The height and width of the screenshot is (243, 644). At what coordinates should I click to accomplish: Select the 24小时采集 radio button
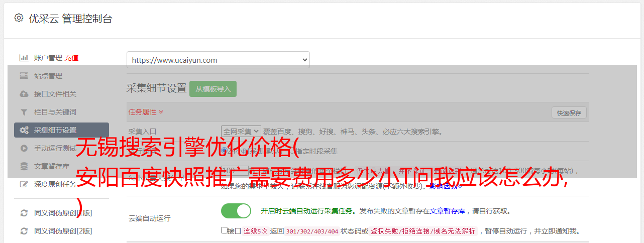click(x=225, y=151)
